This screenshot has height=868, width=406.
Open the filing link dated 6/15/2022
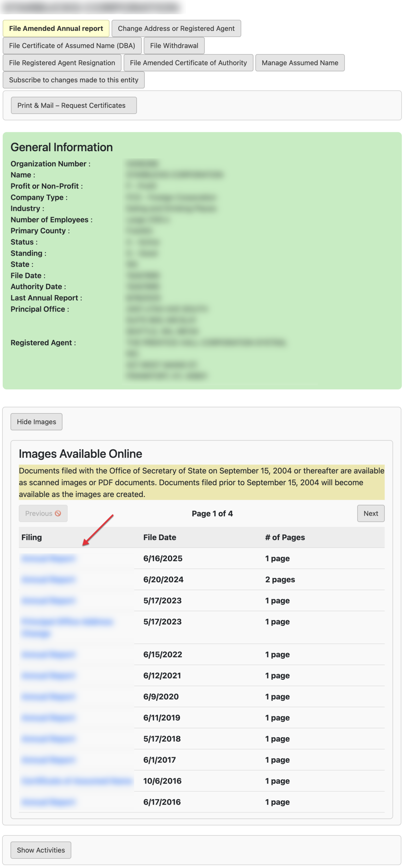pyautogui.click(x=48, y=654)
